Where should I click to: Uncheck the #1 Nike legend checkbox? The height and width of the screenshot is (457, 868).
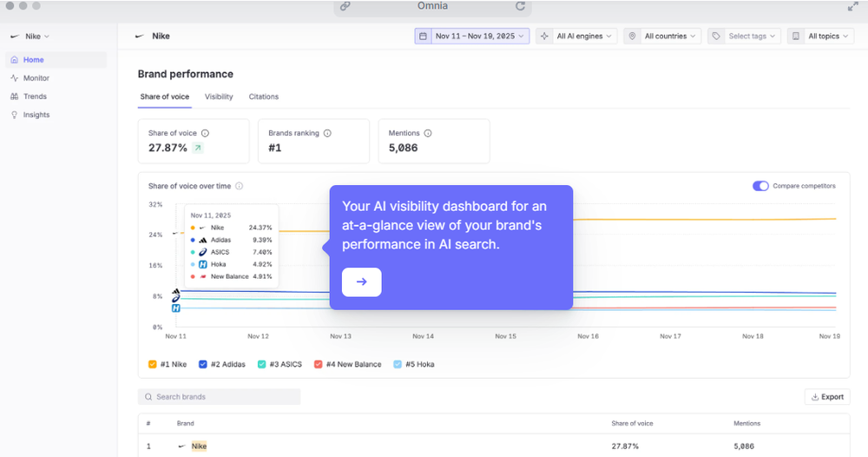(152, 365)
